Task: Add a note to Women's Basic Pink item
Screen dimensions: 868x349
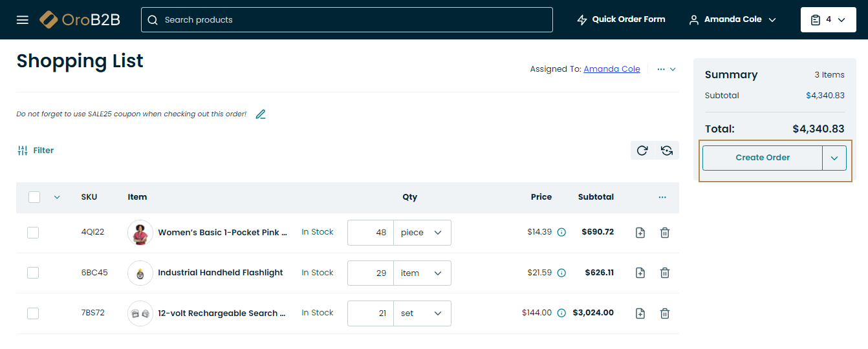Action: click(x=640, y=233)
